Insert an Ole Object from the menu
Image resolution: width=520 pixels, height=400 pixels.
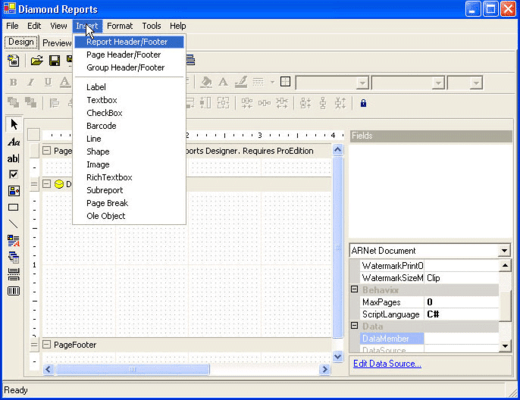coord(129,216)
